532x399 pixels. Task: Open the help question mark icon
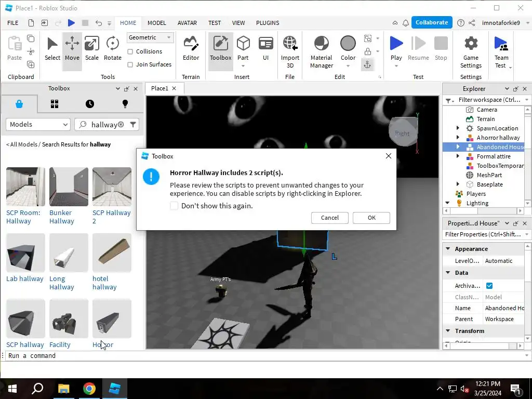(460, 23)
